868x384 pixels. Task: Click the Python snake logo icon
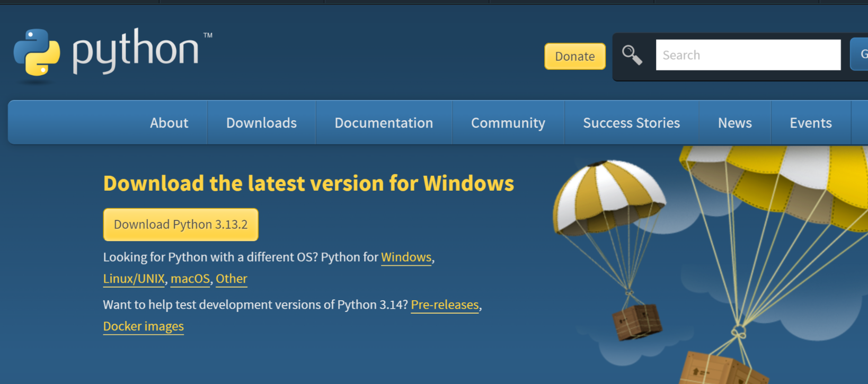click(x=37, y=52)
